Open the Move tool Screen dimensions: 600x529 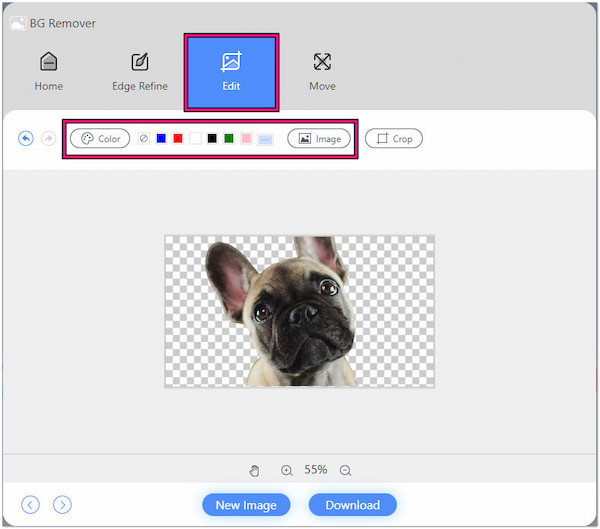(x=322, y=72)
